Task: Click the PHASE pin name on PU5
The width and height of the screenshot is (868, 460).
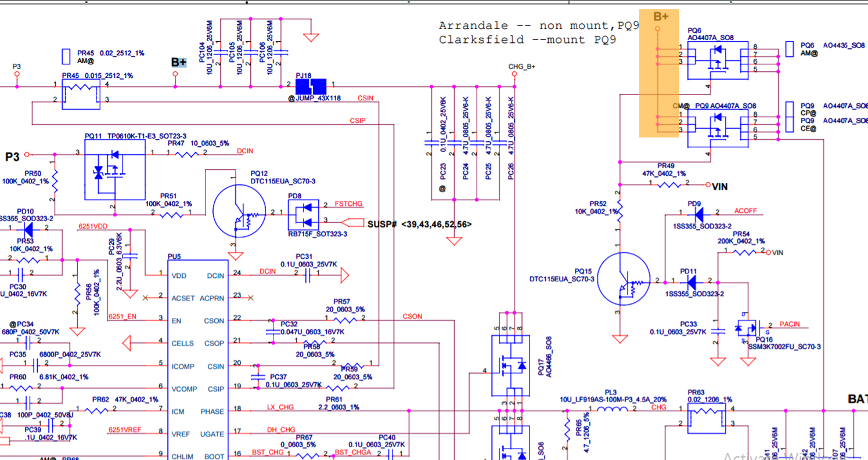Action: tap(212, 411)
